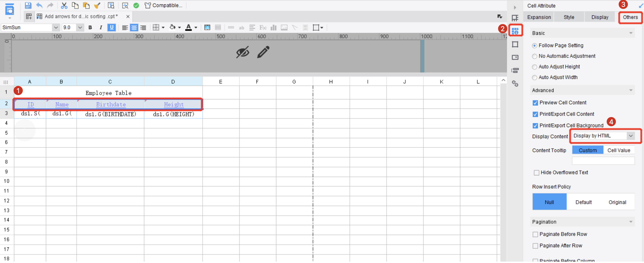Viewport: 644px width, 263px height.
Task: Click the Insert chart icon
Action: (x=274, y=28)
